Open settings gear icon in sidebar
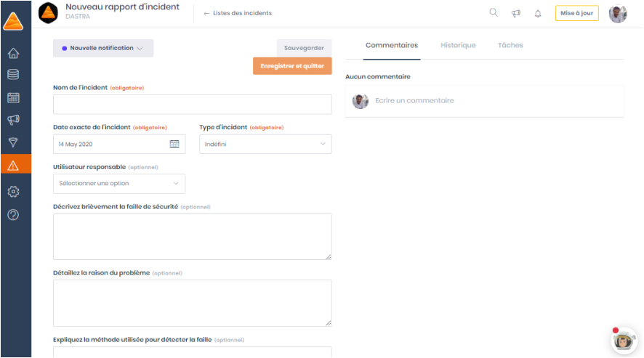The width and height of the screenshot is (644, 358). [13, 192]
